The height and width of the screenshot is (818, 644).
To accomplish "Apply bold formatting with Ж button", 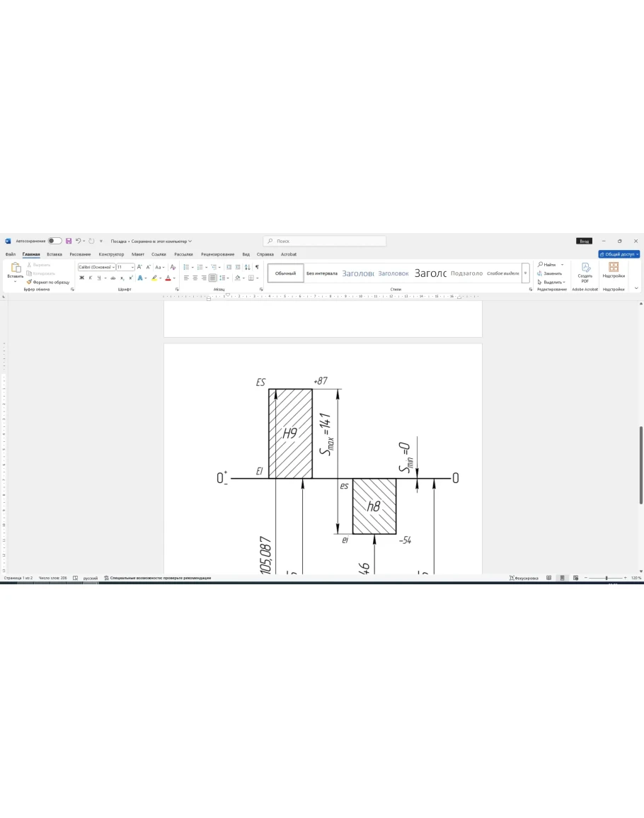I will click(x=81, y=278).
